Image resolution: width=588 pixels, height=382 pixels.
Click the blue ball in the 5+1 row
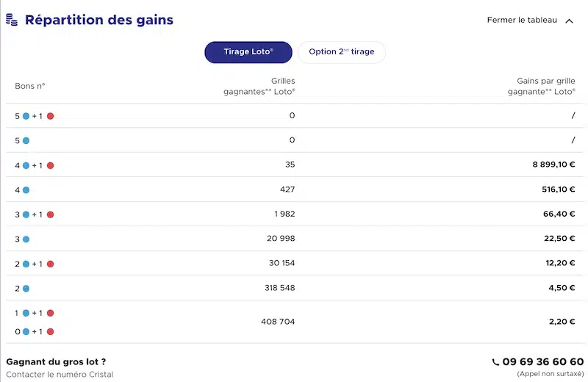click(x=26, y=116)
